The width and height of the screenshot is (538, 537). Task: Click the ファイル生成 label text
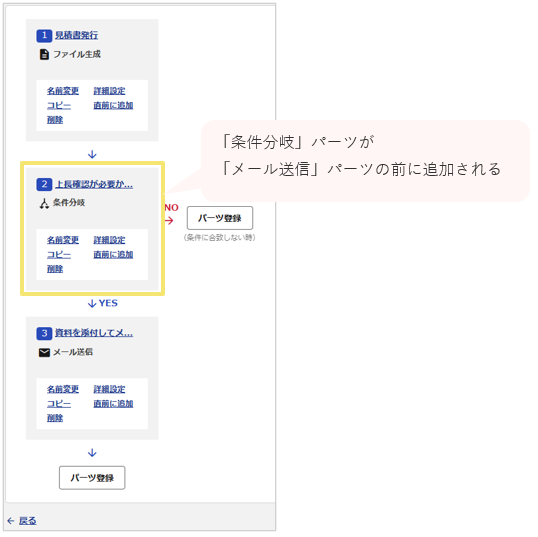[77, 54]
